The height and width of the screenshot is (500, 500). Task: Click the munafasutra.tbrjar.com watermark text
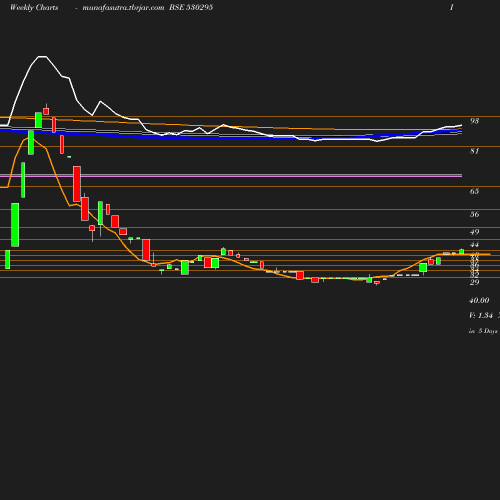(x=123, y=8)
